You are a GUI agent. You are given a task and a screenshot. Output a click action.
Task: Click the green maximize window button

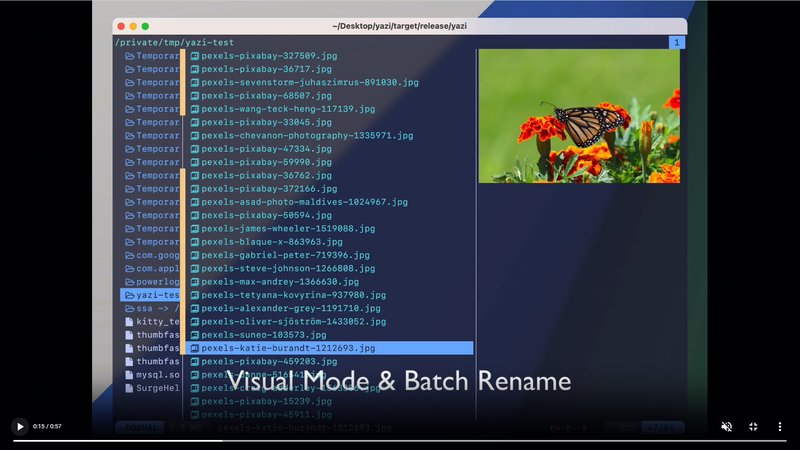coord(146,26)
